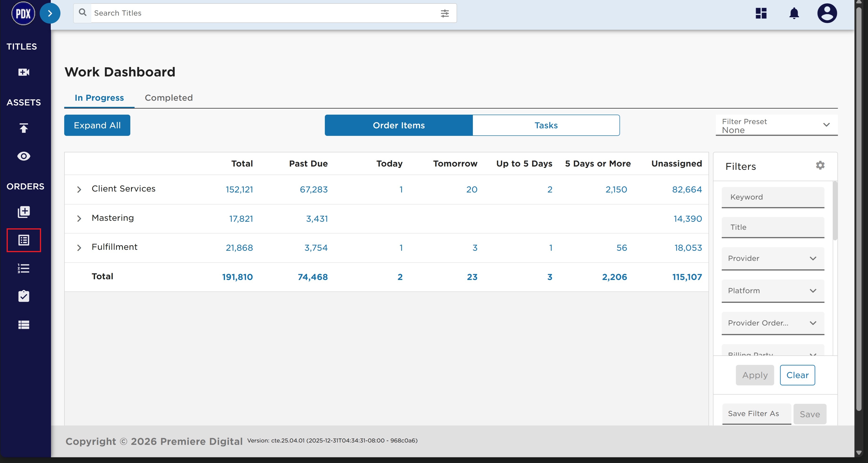Viewport: 868px width, 463px height.
Task: Select the Order Items view
Action: pos(399,125)
